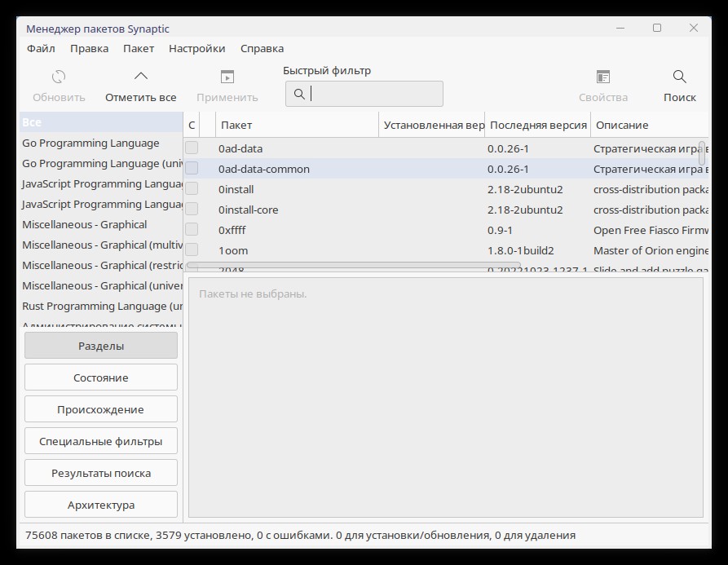
Task: Select the 0ad-data-common package name
Action: 264,169
